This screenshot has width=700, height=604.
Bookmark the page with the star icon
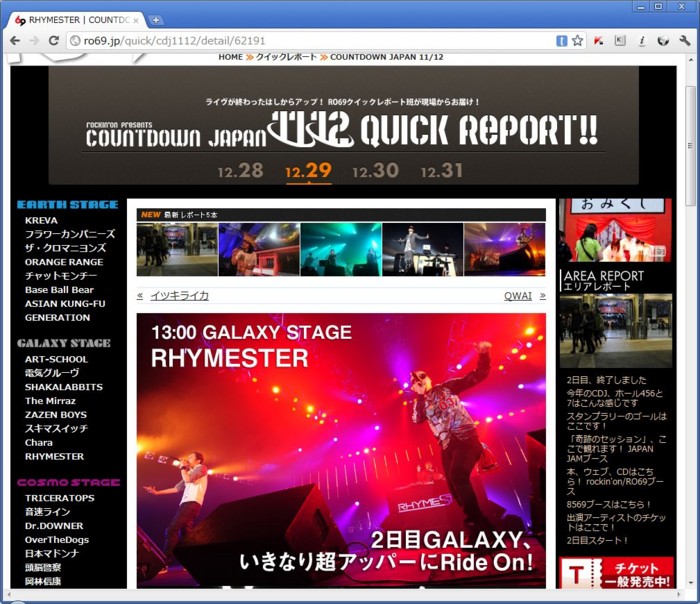[x=577, y=41]
